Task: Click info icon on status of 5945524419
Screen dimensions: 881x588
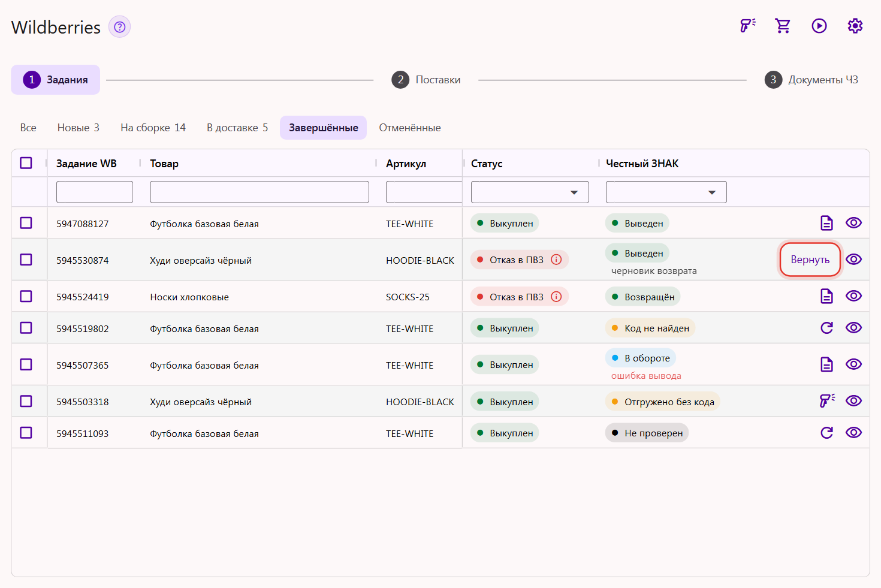Action: 556,297
